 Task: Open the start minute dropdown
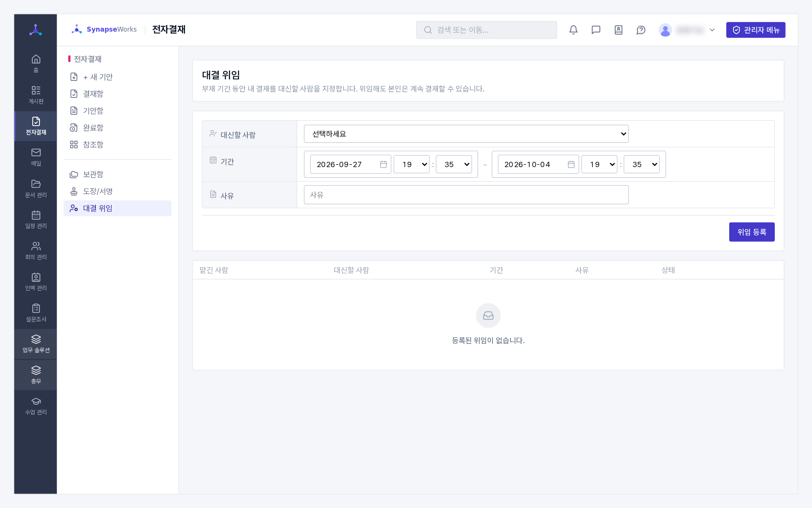(454, 164)
